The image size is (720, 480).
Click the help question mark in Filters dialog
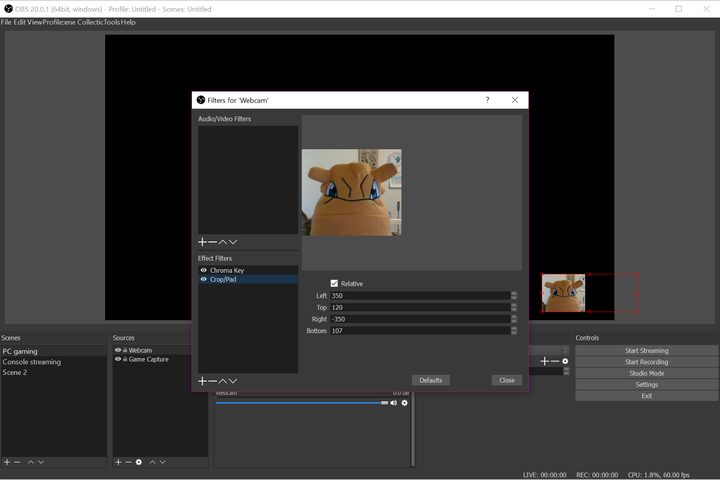pyautogui.click(x=487, y=100)
